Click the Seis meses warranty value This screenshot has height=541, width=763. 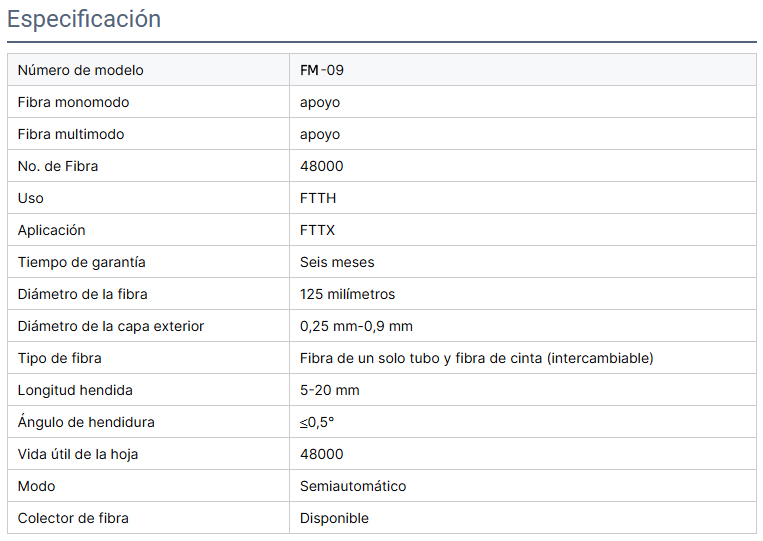point(337,262)
